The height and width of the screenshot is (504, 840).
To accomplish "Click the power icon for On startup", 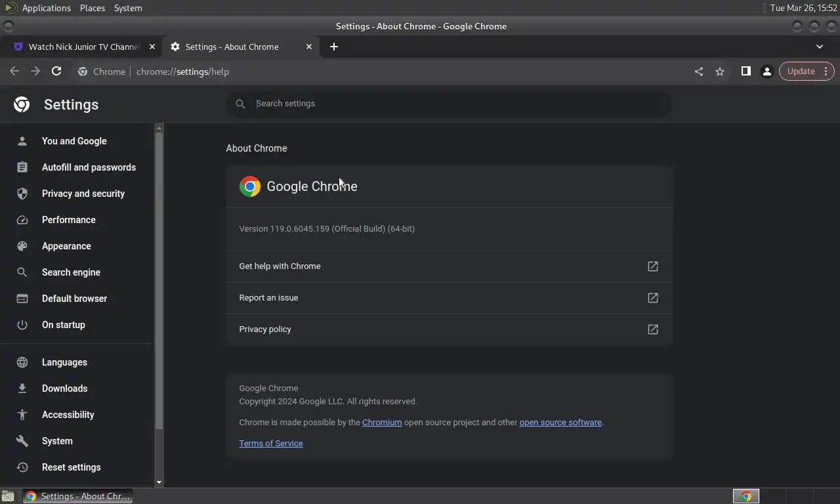I will coord(22,325).
